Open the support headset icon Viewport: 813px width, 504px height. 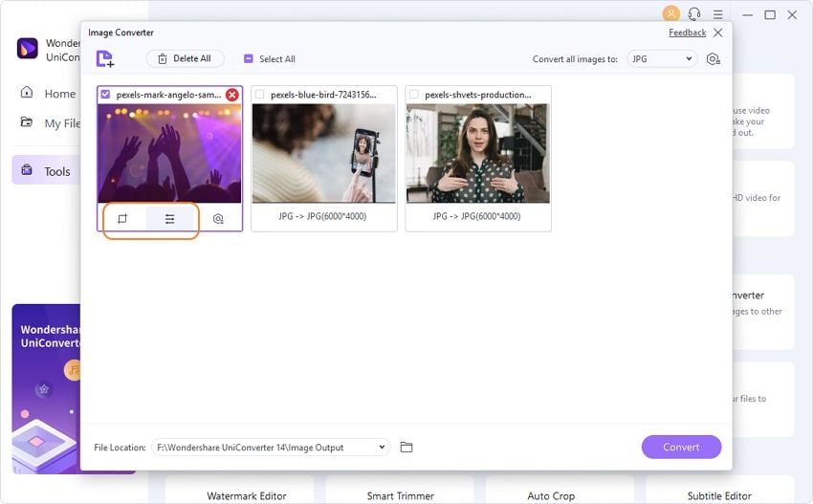694,14
